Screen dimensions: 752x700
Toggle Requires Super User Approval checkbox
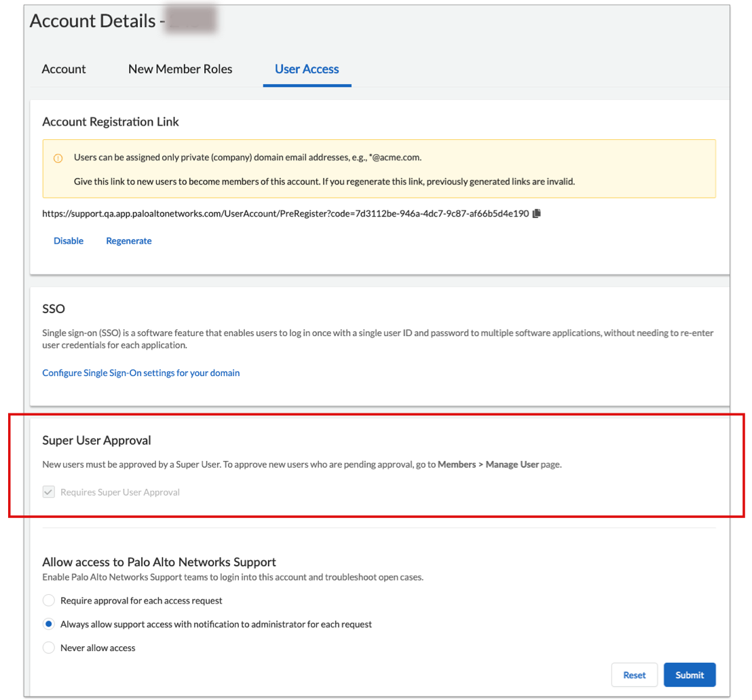(49, 492)
